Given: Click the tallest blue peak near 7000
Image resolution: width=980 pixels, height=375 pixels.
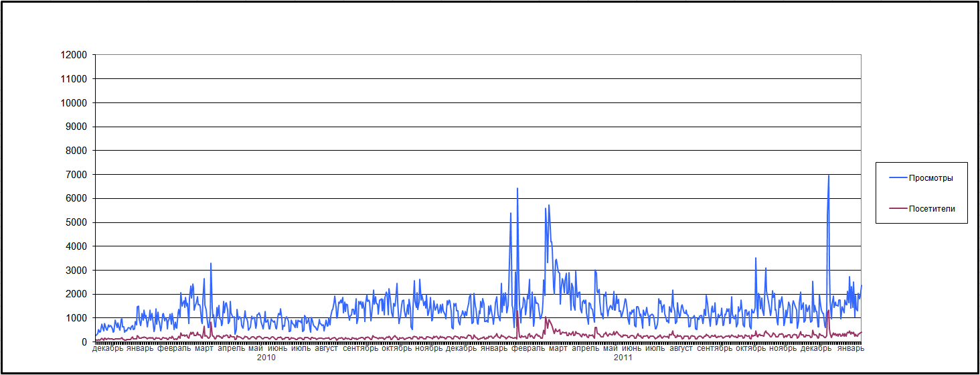Looking at the screenshot, I should (829, 177).
